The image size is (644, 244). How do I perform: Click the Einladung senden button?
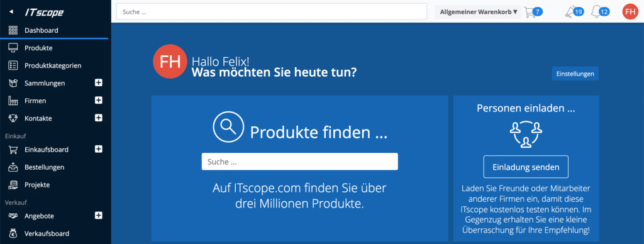(526, 167)
